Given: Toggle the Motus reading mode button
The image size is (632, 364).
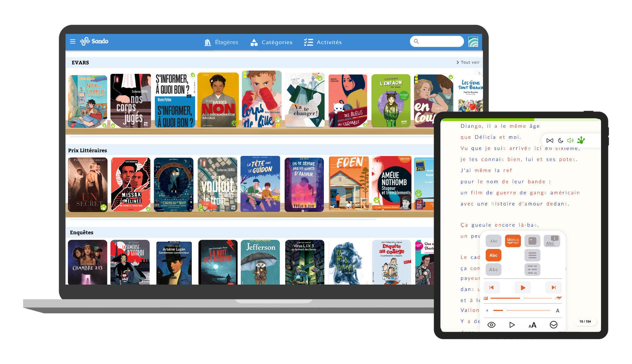Looking at the screenshot, I should pos(513,241).
